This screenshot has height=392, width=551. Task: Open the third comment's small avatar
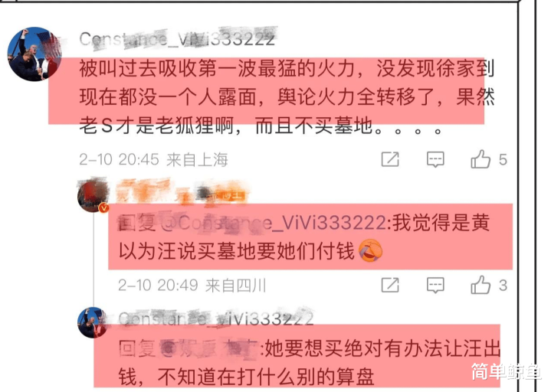pyautogui.click(x=93, y=322)
